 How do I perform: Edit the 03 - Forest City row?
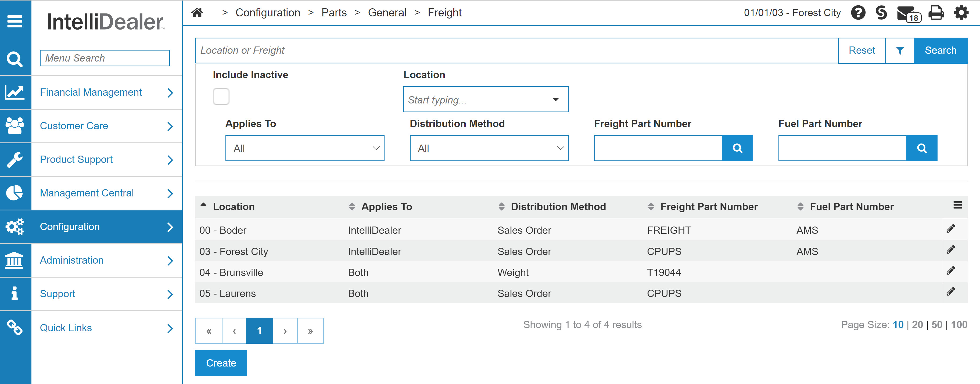click(x=951, y=250)
